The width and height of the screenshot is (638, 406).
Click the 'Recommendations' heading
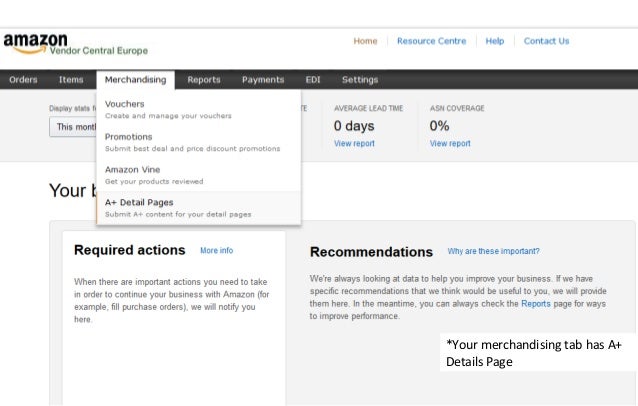(371, 252)
